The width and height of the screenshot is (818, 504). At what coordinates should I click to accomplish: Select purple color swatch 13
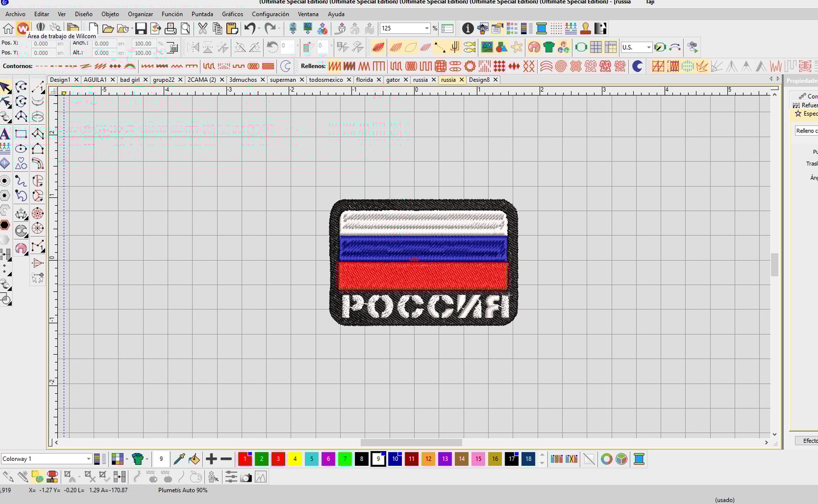coord(445,459)
